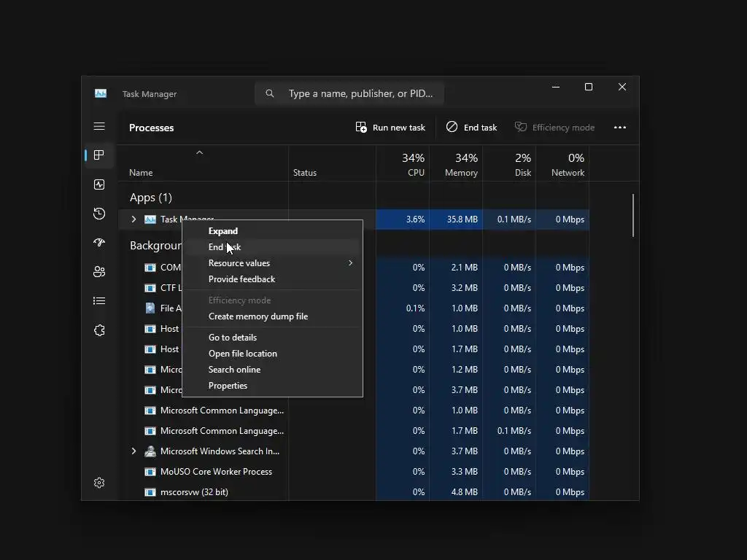Sort by Memory column header
Screen dimensions: 747x560
(456, 165)
